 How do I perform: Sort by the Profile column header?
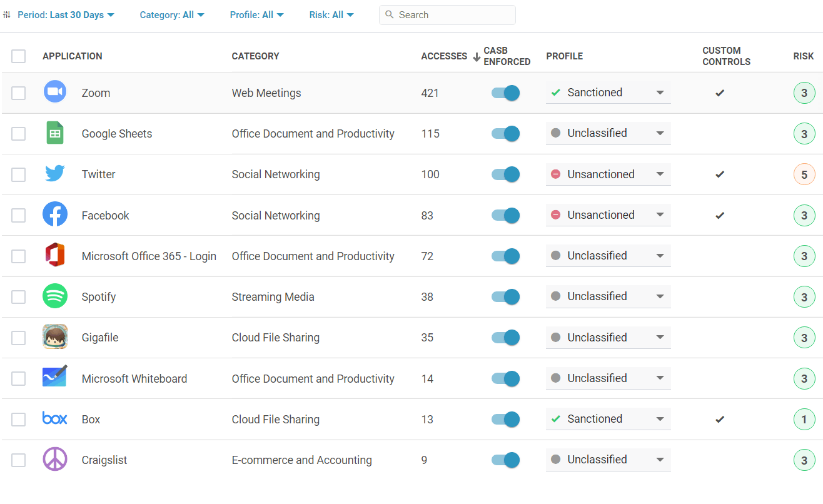[564, 56]
